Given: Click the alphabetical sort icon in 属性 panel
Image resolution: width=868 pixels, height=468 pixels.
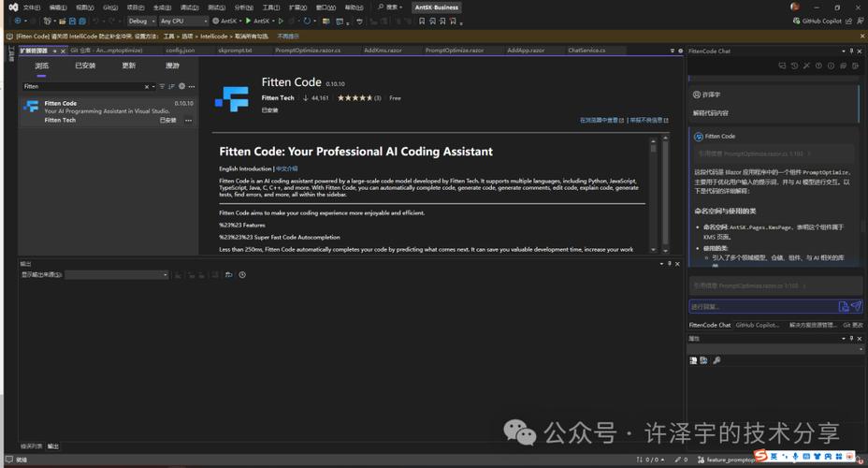Looking at the screenshot, I should point(703,360).
